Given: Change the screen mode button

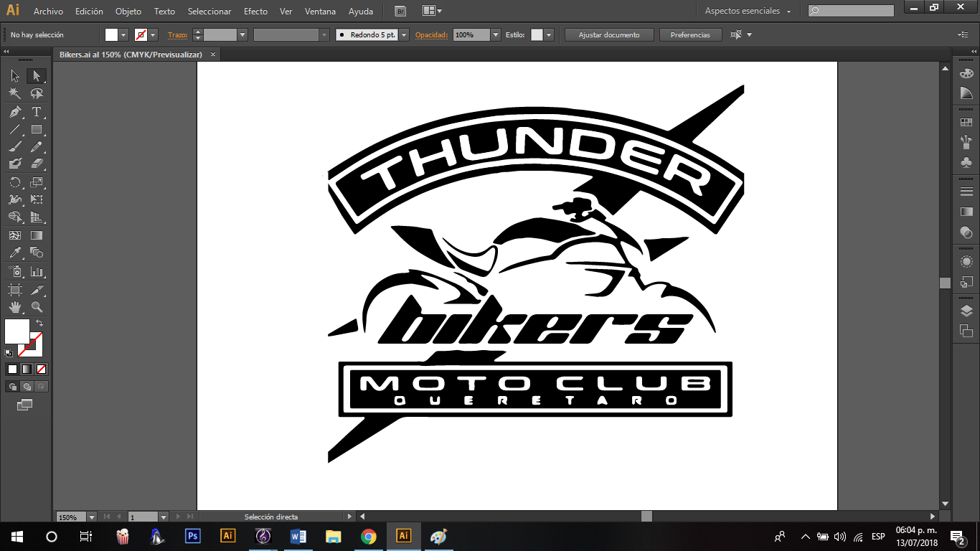Looking at the screenshot, I should (x=25, y=405).
